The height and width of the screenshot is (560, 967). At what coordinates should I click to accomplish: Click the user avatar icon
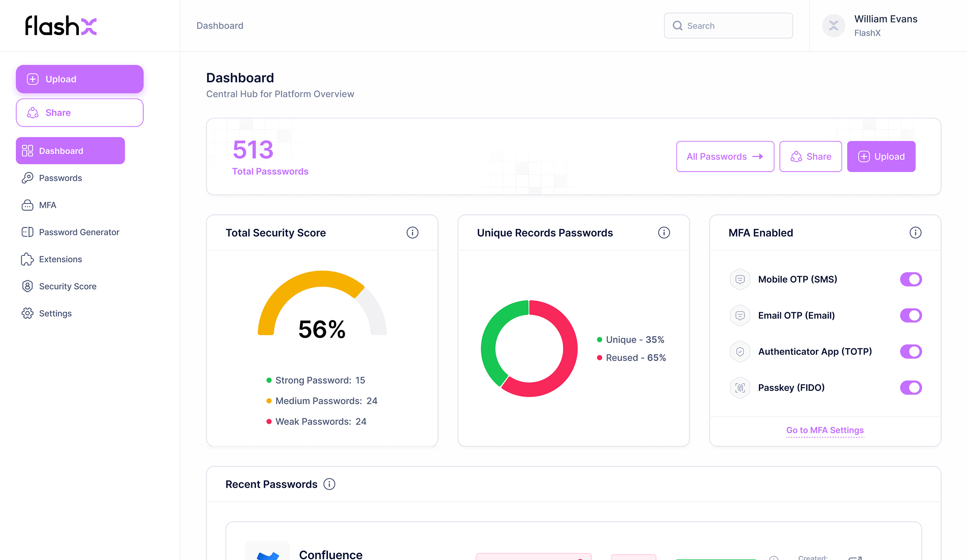click(833, 26)
